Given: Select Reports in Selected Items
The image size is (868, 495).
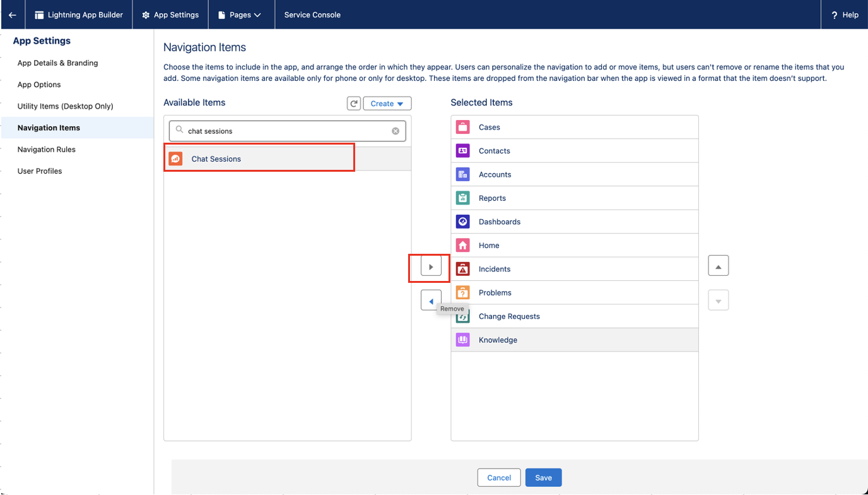Looking at the screenshot, I should [575, 198].
